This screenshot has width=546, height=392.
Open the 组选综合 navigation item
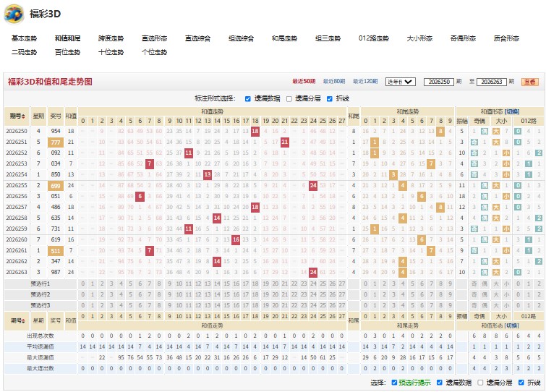point(241,38)
